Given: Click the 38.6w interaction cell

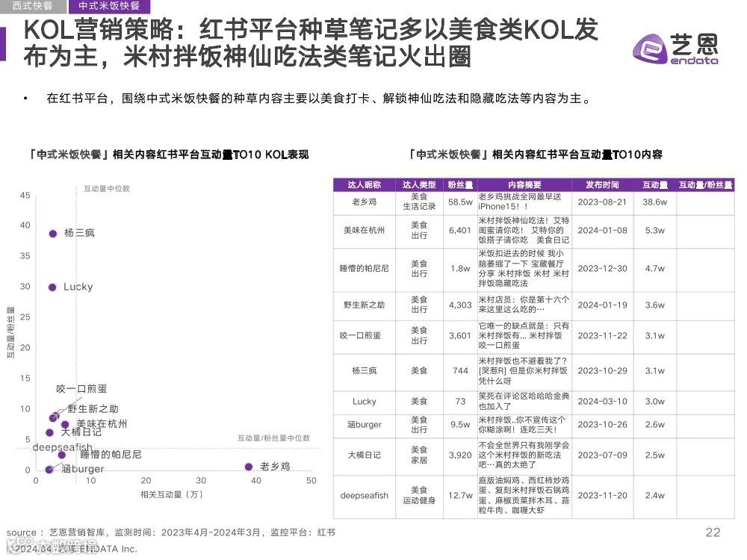Looking at the screenshot, I should pos(654,202).
